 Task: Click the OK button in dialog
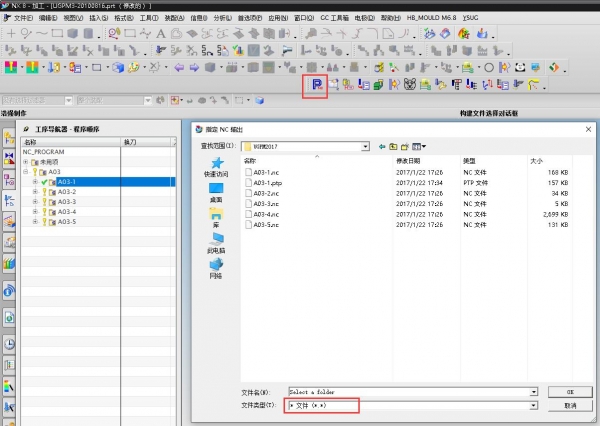click(x=570, y=392)
